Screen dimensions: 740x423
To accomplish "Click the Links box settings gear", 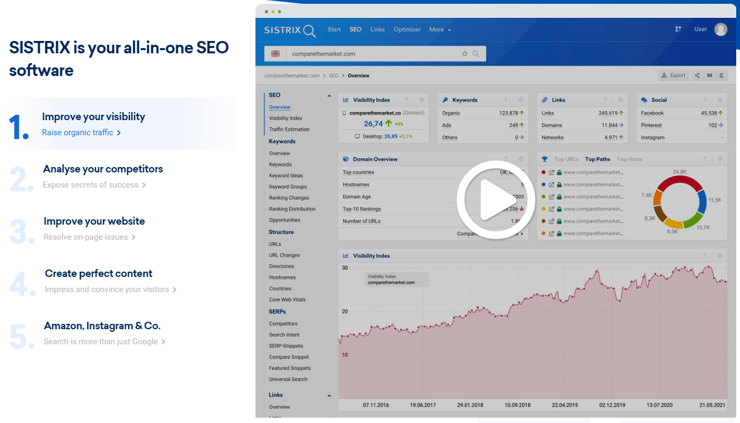I will [621, 100].
